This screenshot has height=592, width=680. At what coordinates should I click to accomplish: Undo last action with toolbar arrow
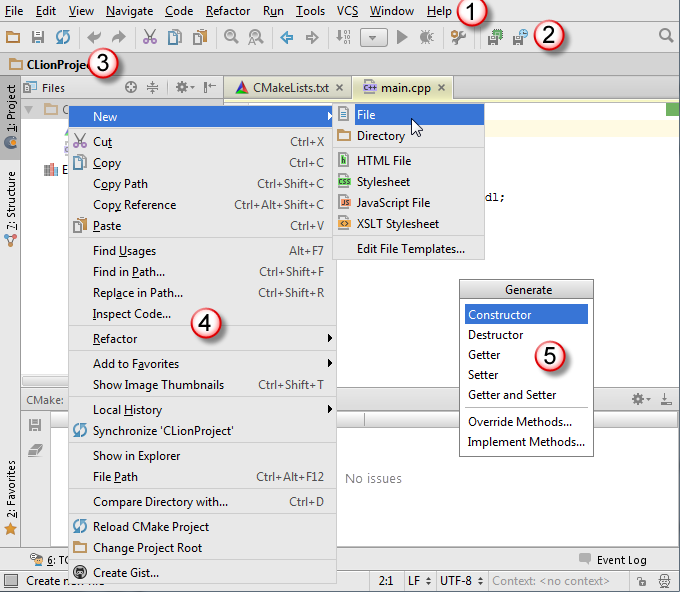coord(94,37)
